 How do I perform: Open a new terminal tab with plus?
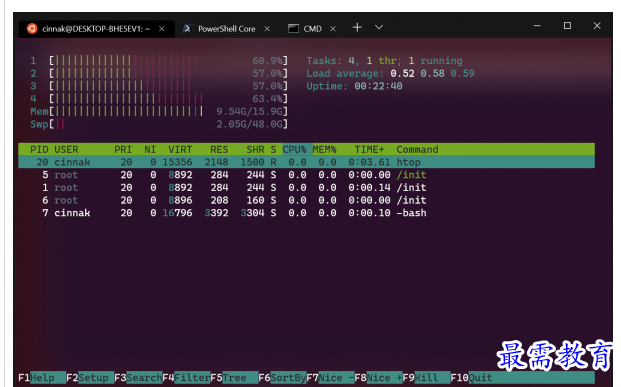[x=357, y=27]
